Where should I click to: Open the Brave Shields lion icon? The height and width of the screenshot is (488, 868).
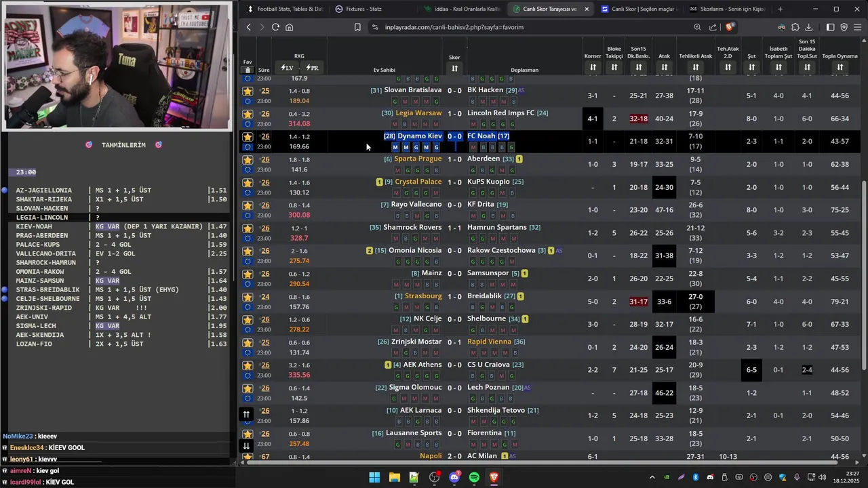[x=730, y=27]
